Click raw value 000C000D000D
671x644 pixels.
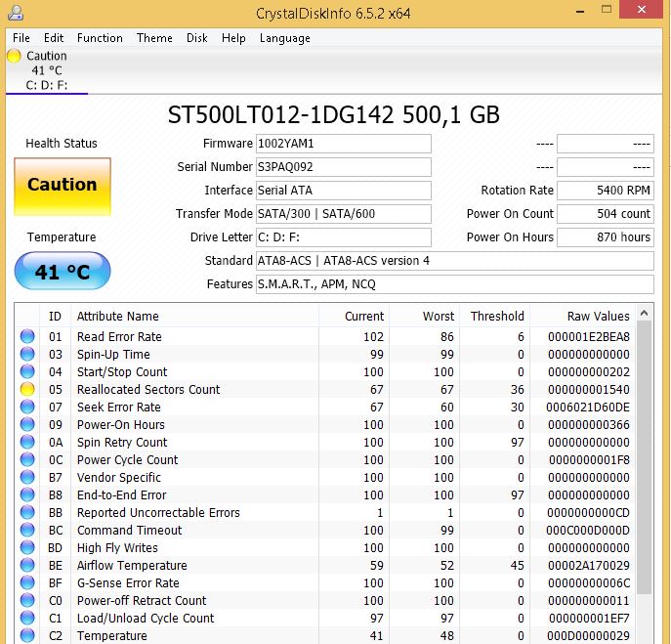(588, 531)
